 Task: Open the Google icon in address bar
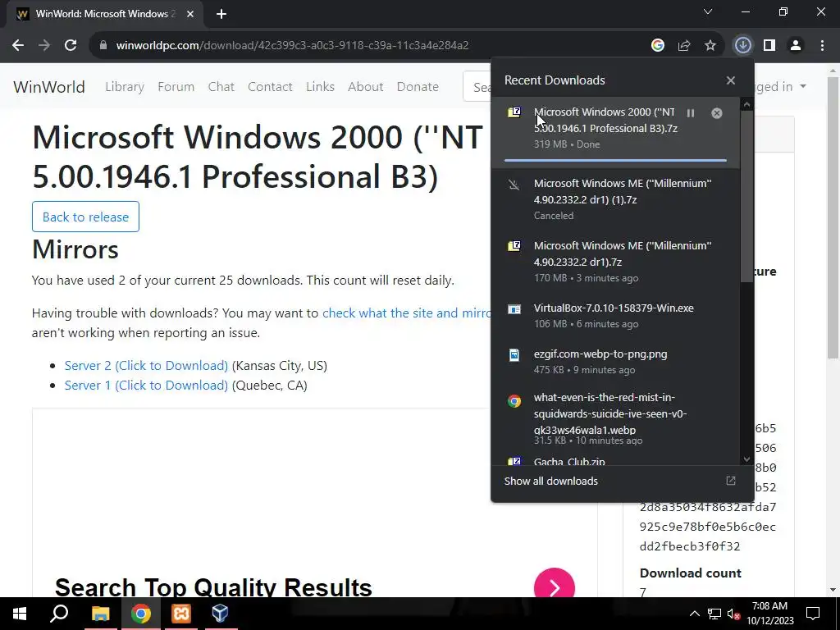click(658, 46)
